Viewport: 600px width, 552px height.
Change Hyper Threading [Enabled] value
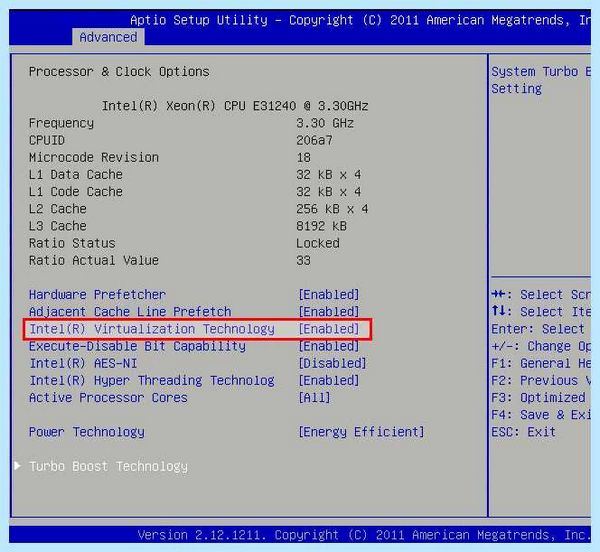point(329,381)
